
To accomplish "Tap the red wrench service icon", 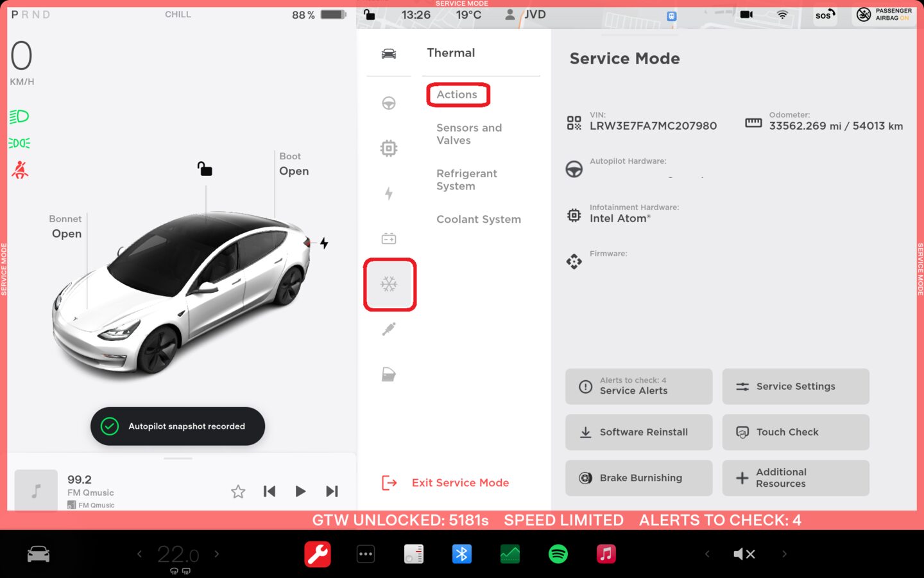I will [318, 554].
